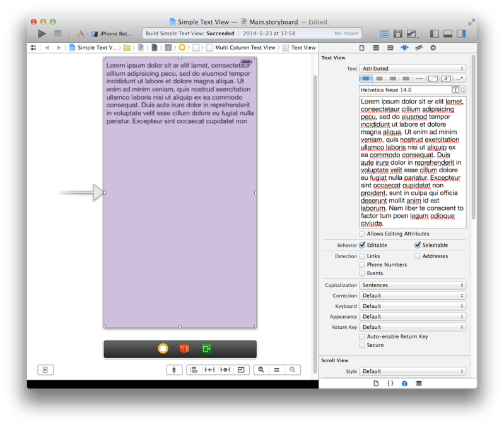Open the Pin constraints menu

tap(209, 370)
